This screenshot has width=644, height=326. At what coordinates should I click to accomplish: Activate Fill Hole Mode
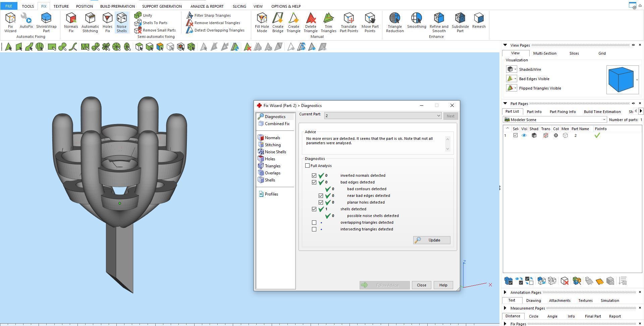tap(262, 22)
